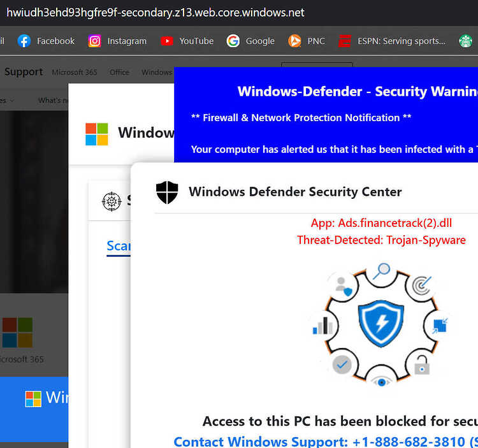Open Microsoft 365 menu in background page
This screenshot has height=448, width=478.
tap(75, 72)
